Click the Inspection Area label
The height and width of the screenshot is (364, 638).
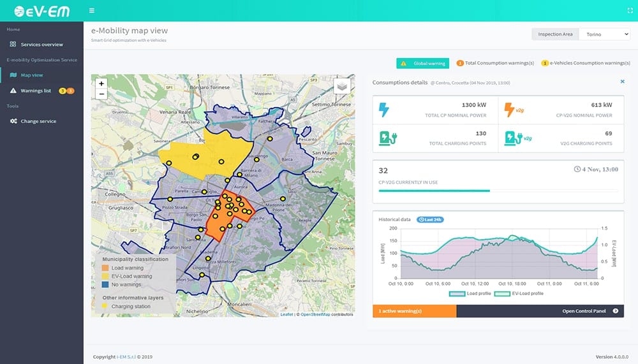556,34
